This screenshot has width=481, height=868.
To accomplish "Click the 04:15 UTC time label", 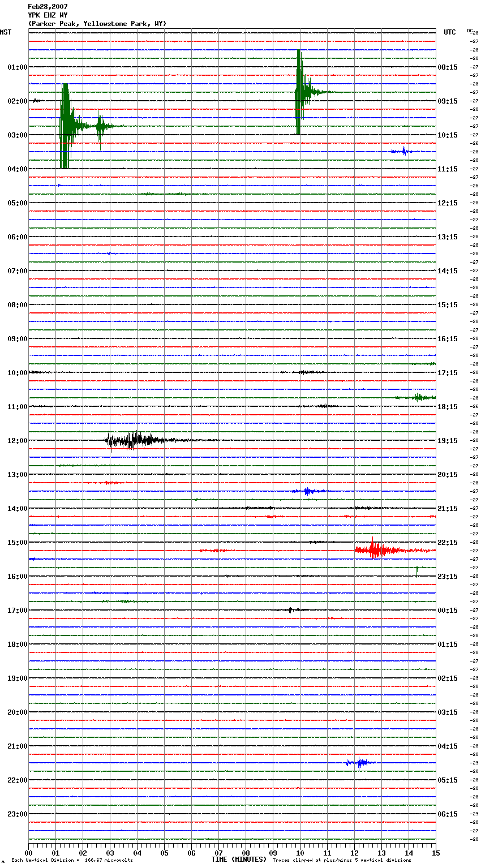I will pos(448,746).
